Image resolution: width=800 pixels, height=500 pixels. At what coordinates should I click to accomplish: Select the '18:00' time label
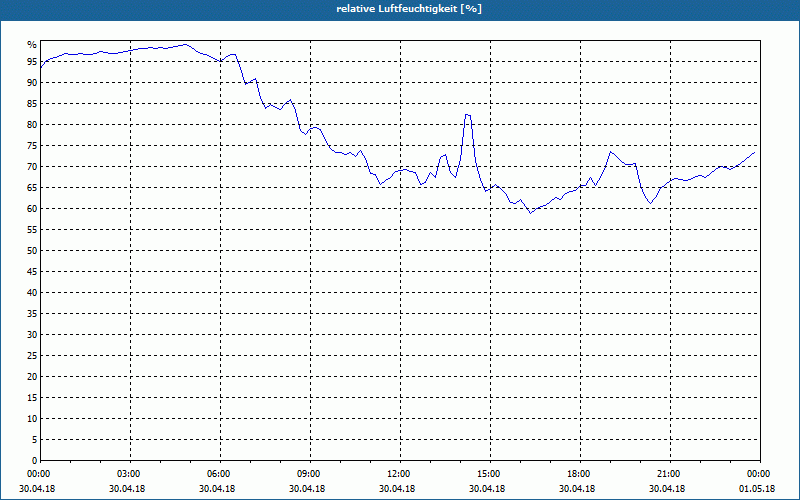tap(581, 474)
